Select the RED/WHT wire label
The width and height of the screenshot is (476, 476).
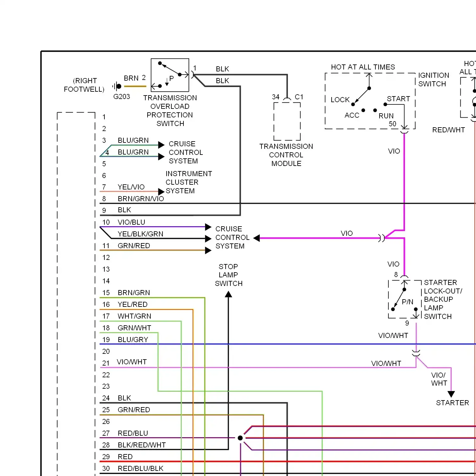pos(448,130)
